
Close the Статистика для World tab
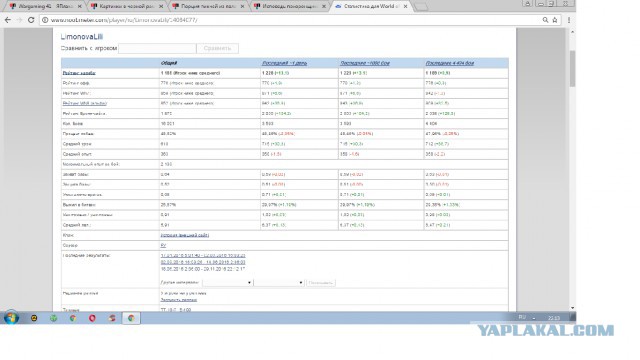click(x=405, y=7)
